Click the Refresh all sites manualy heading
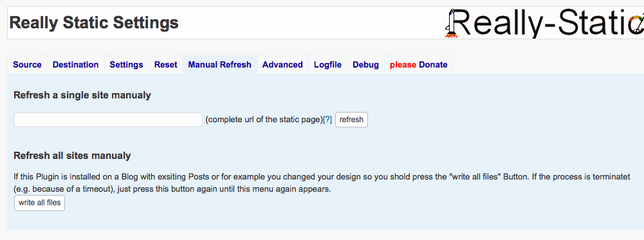This screenshot has height=240, width=644. tap(72, 156)
